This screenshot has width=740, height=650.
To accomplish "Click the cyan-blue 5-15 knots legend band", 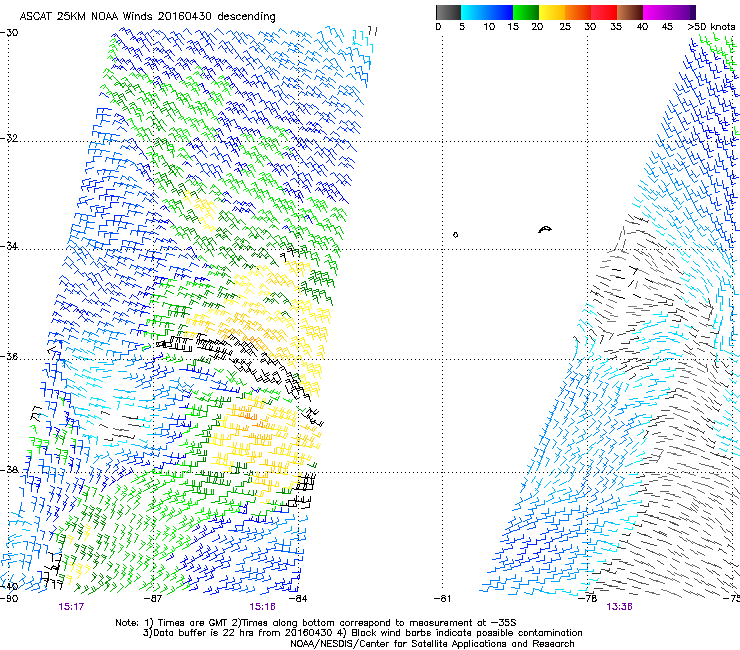I will (487, 12).
